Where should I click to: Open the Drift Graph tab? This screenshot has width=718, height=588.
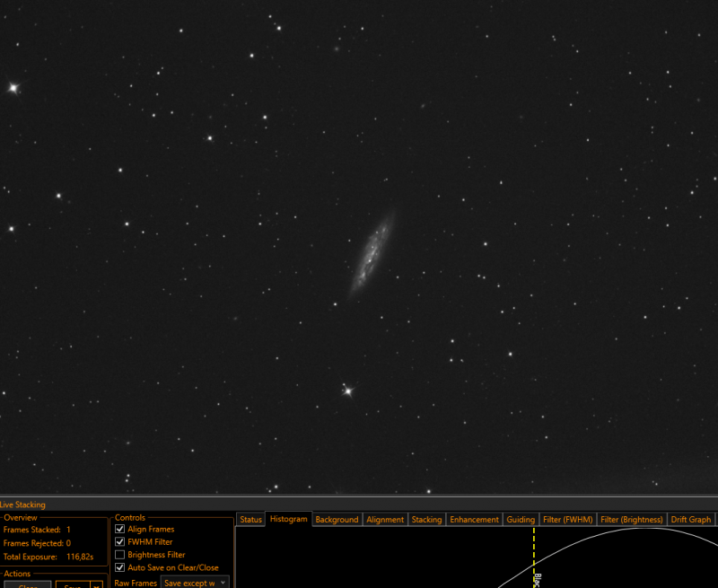(x=690, y=519)
